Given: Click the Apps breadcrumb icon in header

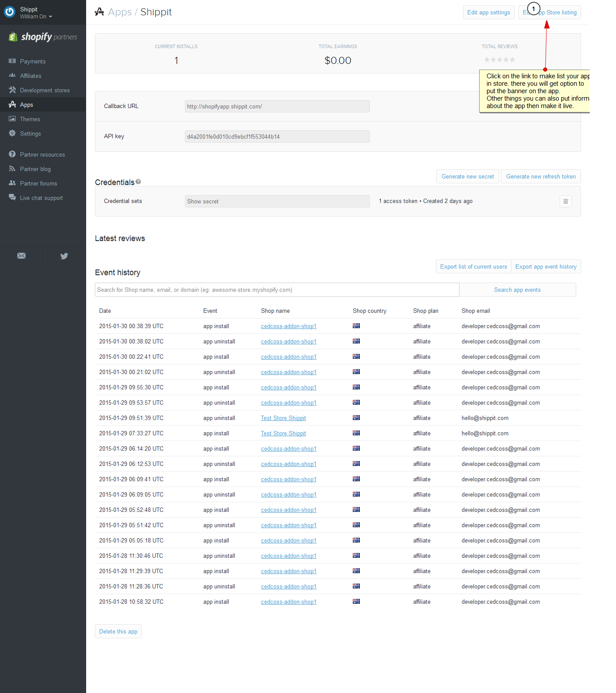Looking at the screenshot, I should pyautogui.click(x=99, y=12).
